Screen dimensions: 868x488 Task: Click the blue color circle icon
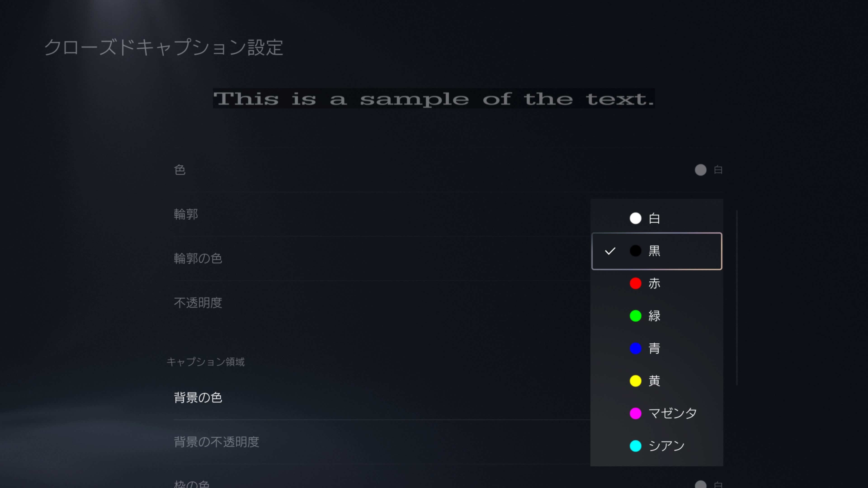pyautogui.click(x=635, y=348)
